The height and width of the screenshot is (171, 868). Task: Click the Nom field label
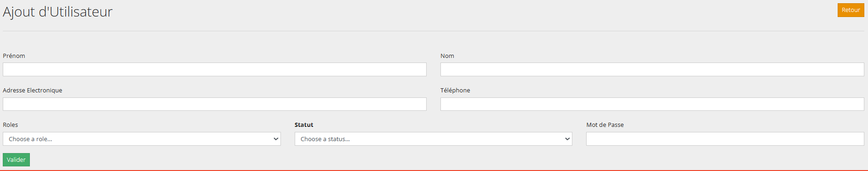[x=447, y=56]
